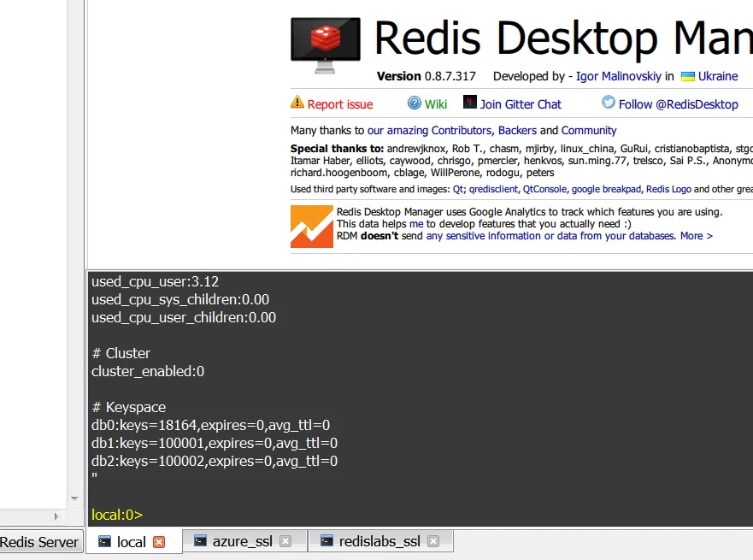Open the Qt third party link

point(457,189)
